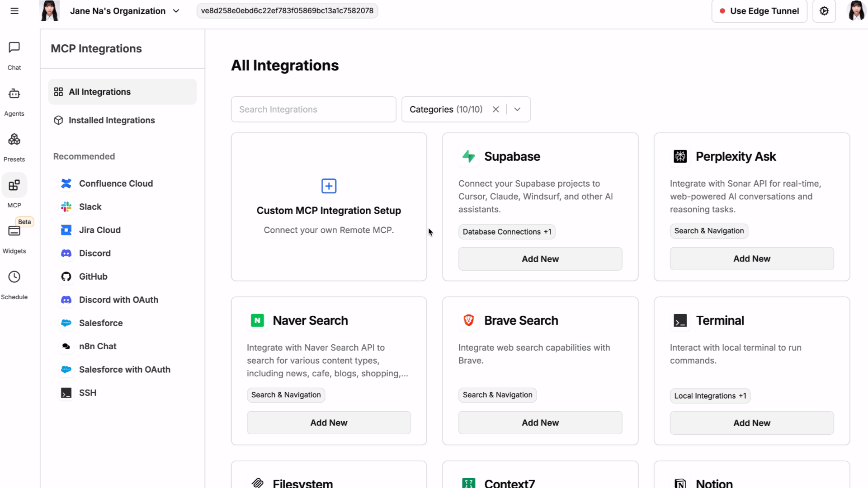Toggle Use Edge Tunnel

click(x=759, y=11)
